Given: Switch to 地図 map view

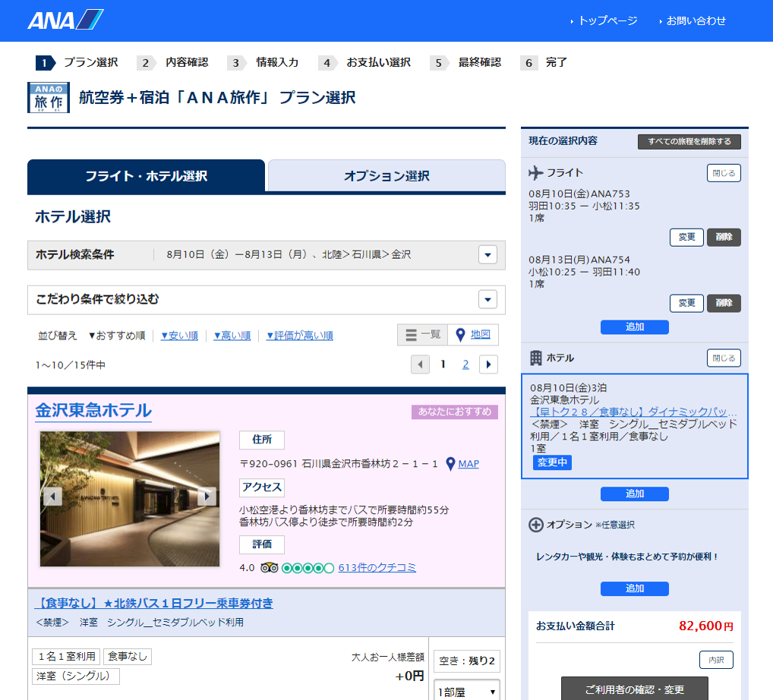Looking at the screenshot, I should [473, 335].
